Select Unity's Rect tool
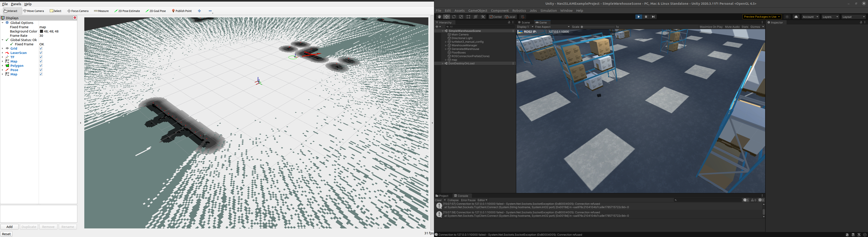Screen dimensions: 868x237 (468, 16)
